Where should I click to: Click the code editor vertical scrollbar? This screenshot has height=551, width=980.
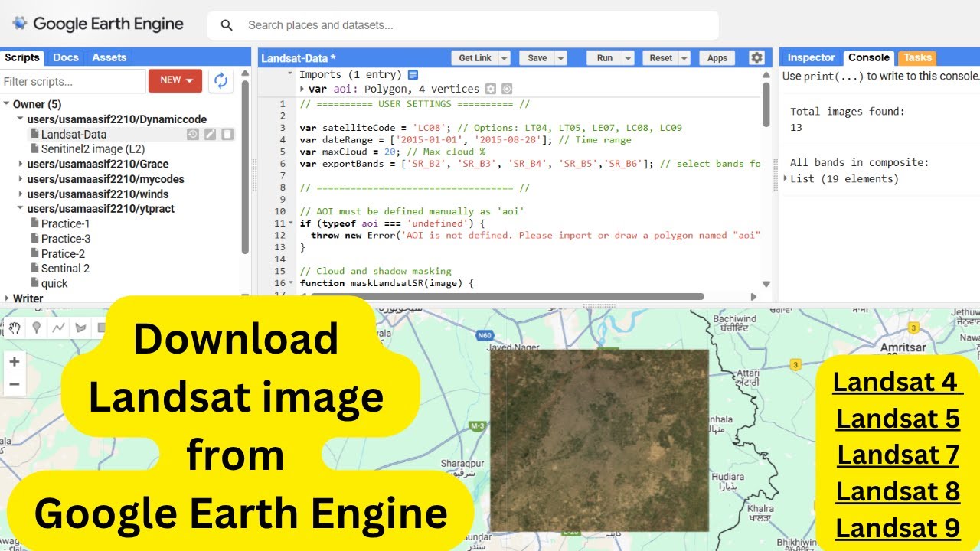pyautogui.click(x=766, y=103)
